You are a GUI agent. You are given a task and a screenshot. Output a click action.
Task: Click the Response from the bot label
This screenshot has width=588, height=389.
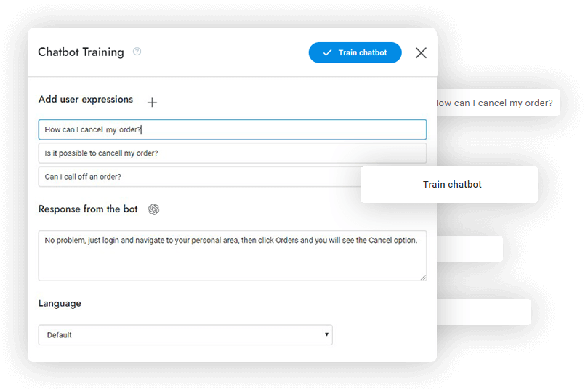point(88,209)
